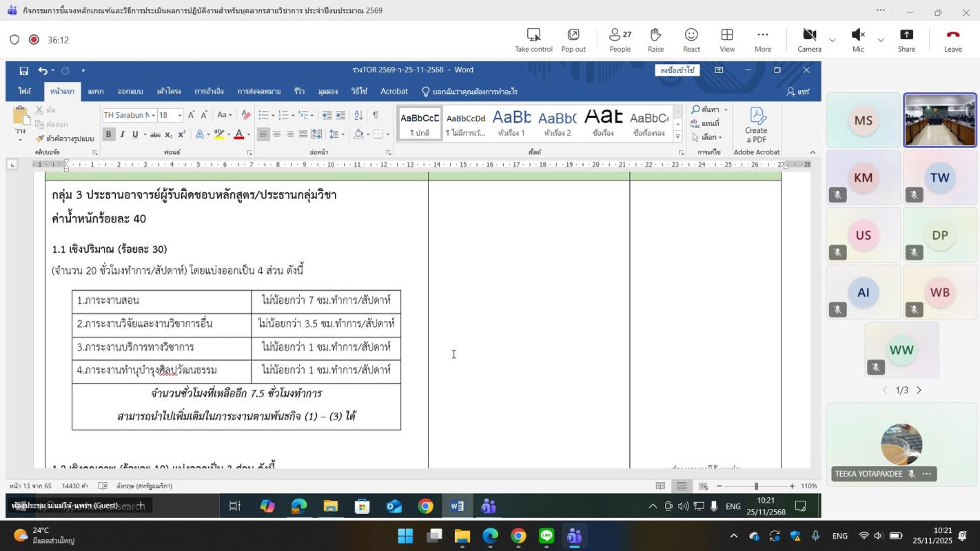Leave the meeting
The width and height of the screenshot is (980, 551).
952,40
